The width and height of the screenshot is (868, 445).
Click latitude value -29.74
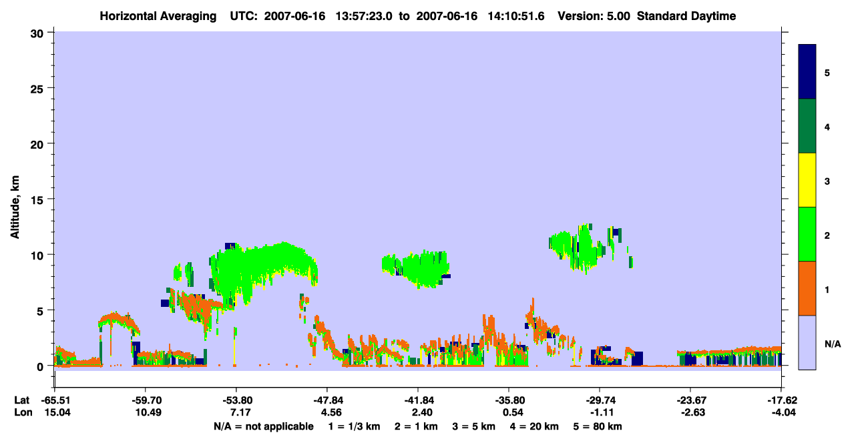pyautogui.click(x=600, y=400)
